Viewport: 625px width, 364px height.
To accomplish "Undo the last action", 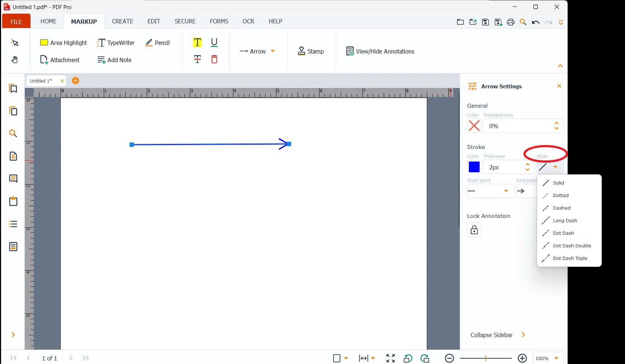I will (x=536, y=22).
